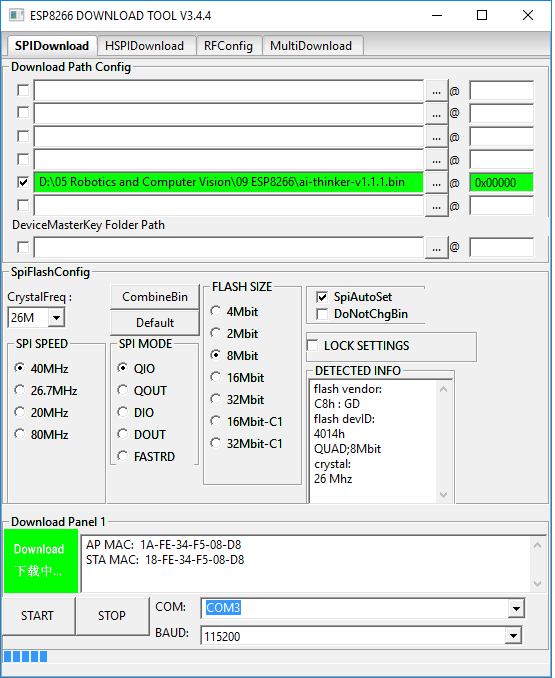
Task: Select the SPIDownload tab
Action: tap(51, 46)
